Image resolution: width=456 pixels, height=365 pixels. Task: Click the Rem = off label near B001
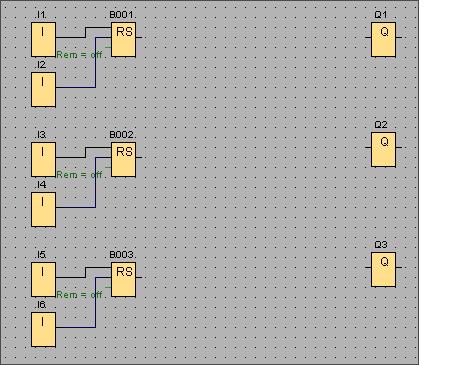[x=79, y=55]
